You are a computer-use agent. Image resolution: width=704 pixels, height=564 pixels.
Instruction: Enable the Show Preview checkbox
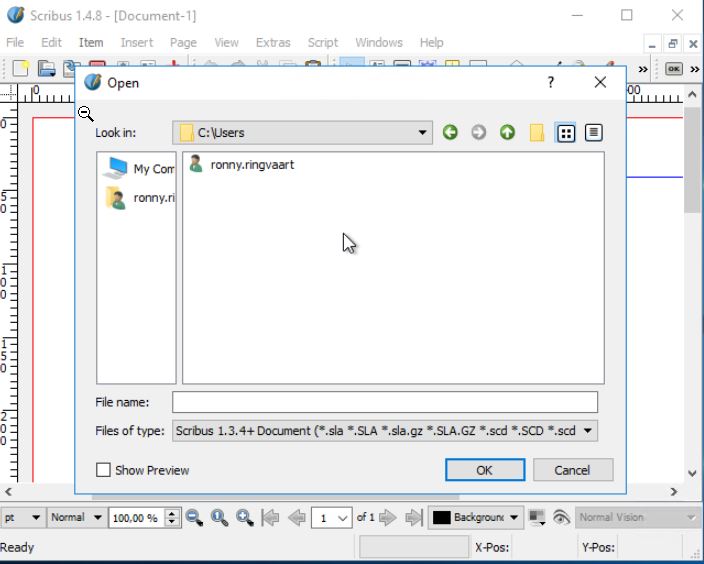103,470
